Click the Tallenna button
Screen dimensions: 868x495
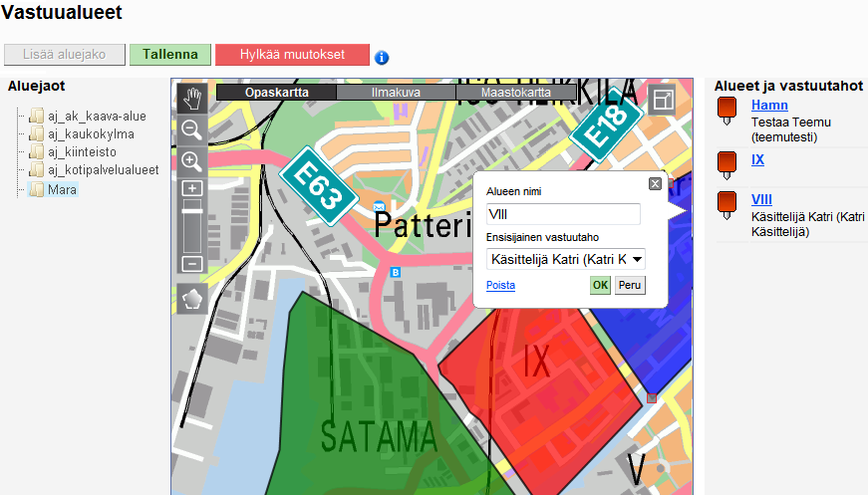170,55
